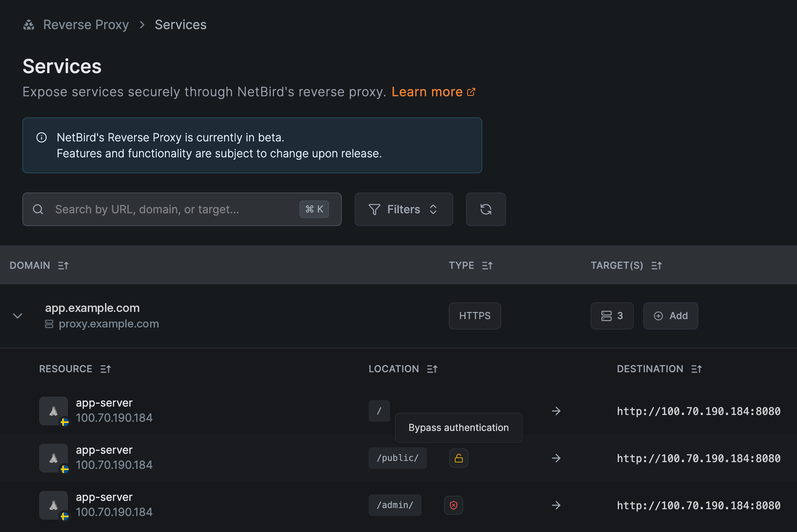
Task: Click the Sweden flag on /public/ target's peer
Action: [65, 469]
